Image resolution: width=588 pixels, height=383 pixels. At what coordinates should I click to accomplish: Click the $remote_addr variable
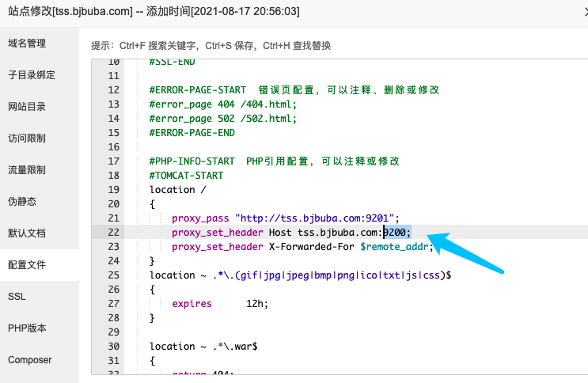tap(394, 246)
